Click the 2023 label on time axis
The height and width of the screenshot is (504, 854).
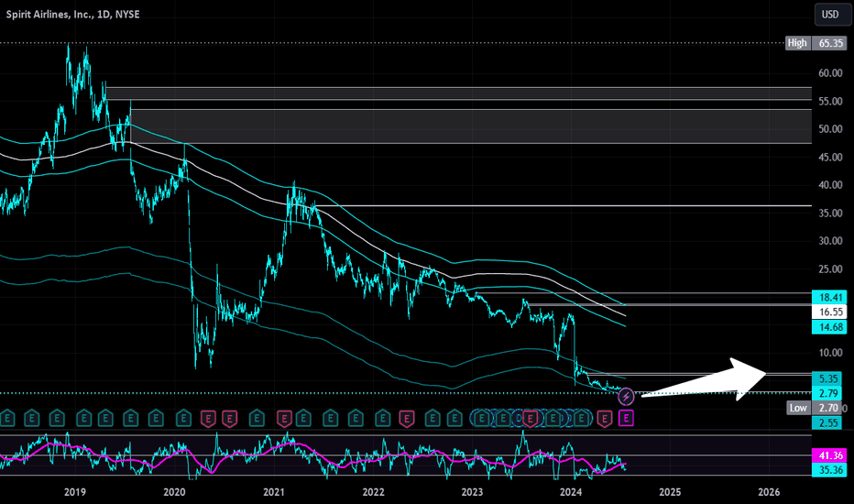click(472, 492)
